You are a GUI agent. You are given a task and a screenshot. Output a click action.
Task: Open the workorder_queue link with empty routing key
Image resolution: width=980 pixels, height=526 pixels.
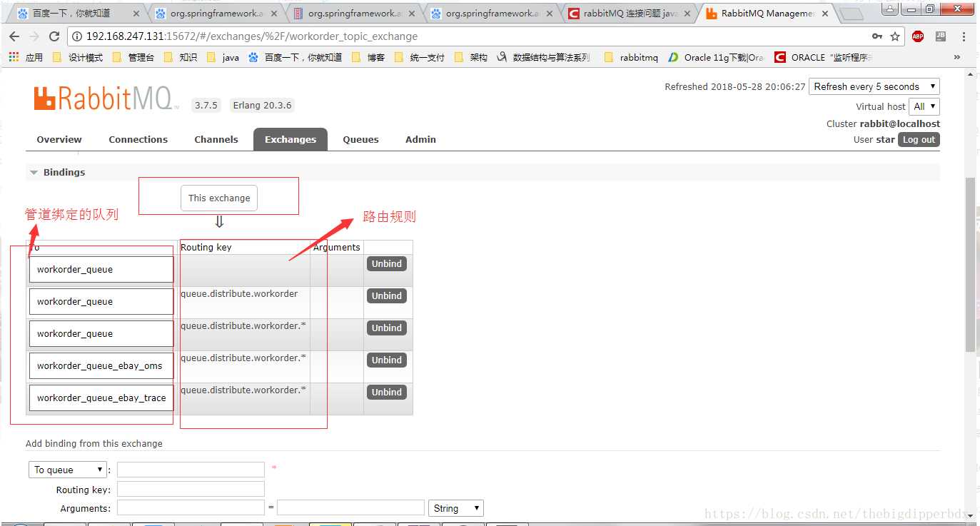(75, 269)
